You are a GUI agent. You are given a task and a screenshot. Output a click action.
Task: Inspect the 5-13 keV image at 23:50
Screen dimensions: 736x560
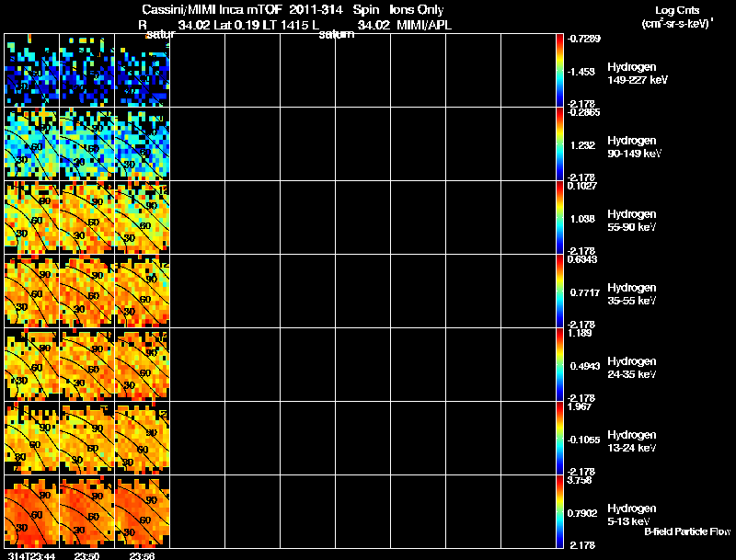(x=87, y=511)
